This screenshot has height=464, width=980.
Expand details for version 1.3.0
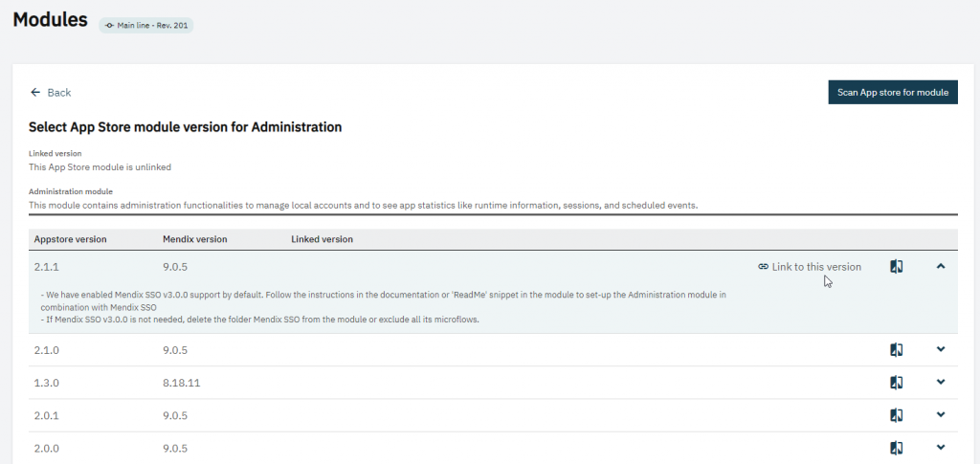pos(941,382)
